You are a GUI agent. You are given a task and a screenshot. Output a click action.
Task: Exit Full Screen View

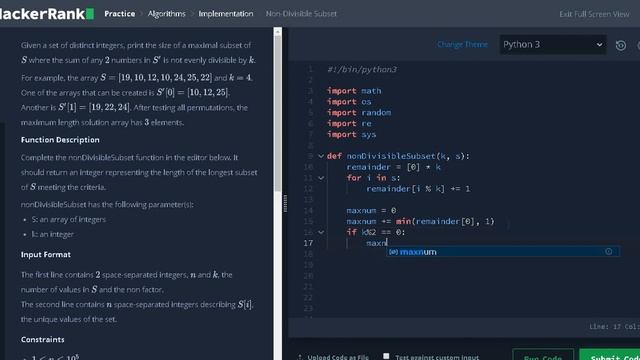coord(594,14)
